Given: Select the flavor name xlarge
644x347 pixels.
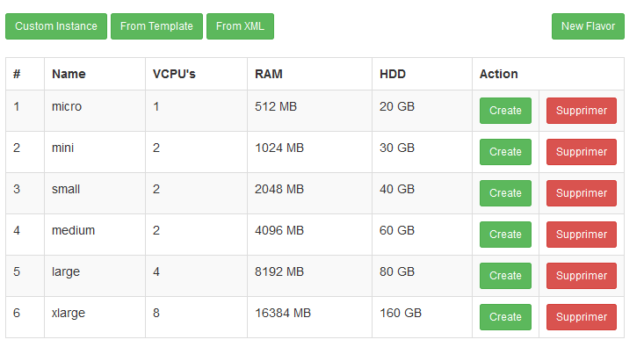Looking at the screenshot, I should coord(69,314).
